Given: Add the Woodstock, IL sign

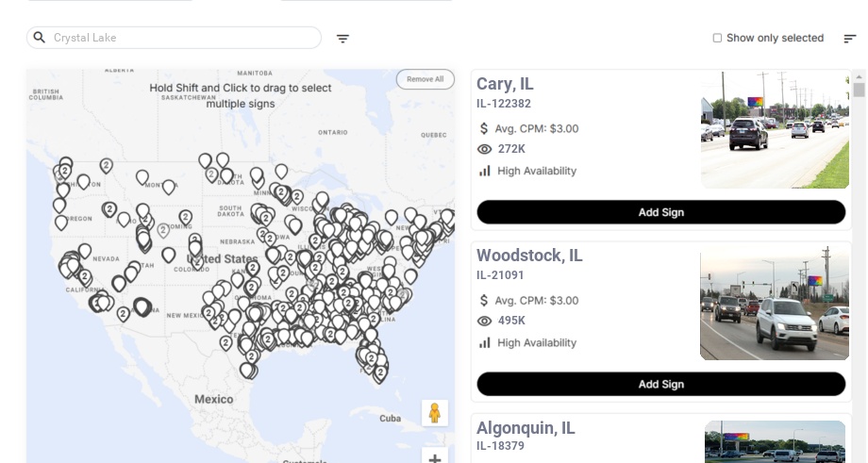Looking at the screenshot, I should coord(660,384).
